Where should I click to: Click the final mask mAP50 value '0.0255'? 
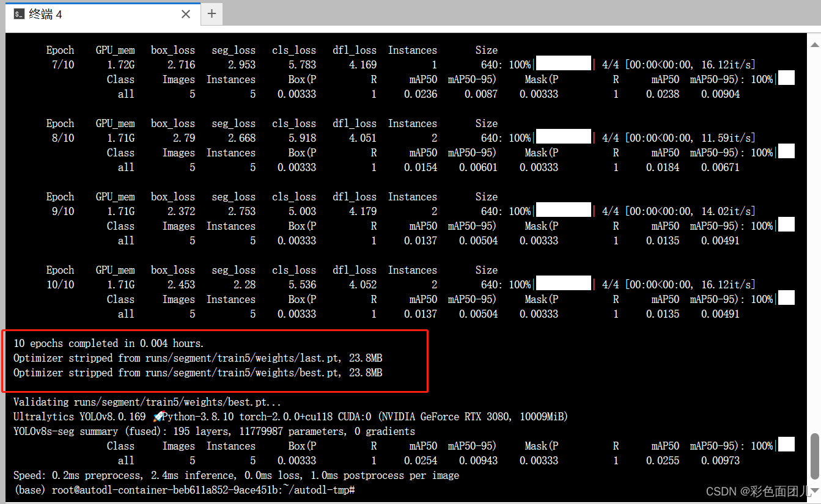coord(663,461)
